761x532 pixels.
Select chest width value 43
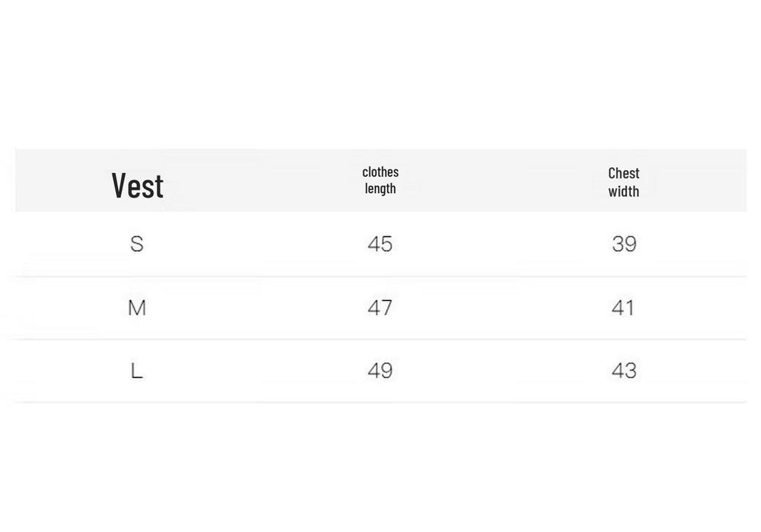[x=624, y=371]
